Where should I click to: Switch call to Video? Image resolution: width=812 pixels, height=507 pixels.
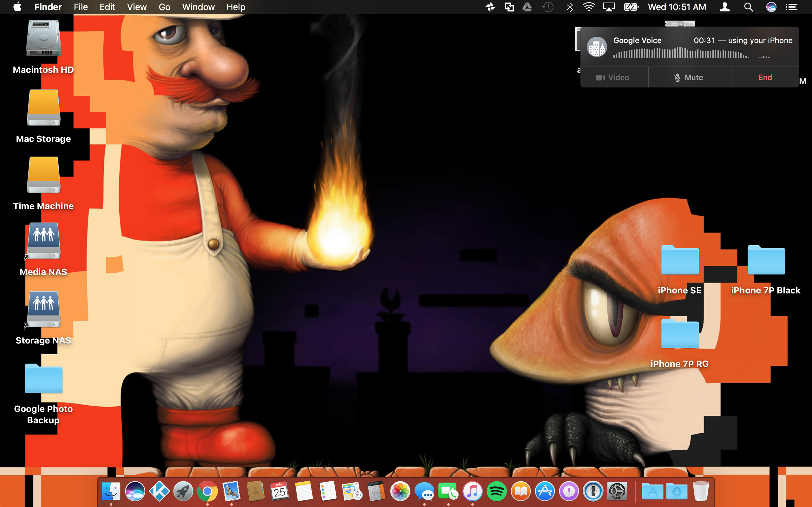[613, 77]
